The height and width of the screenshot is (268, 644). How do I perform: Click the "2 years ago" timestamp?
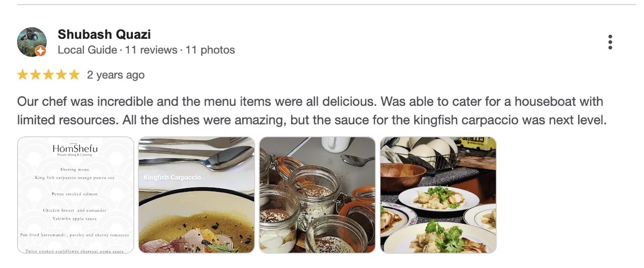(x=116, y=75)
